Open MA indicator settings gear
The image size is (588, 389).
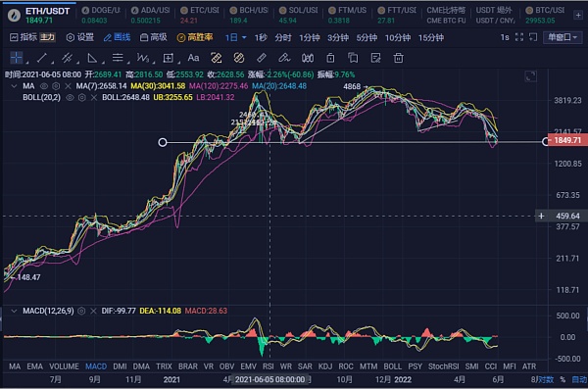click(56, 86)
